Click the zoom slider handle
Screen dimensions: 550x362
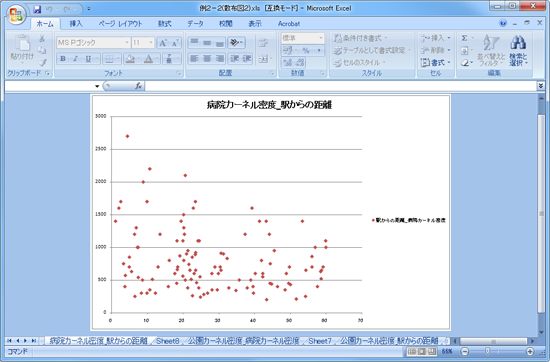pos(487,351)
